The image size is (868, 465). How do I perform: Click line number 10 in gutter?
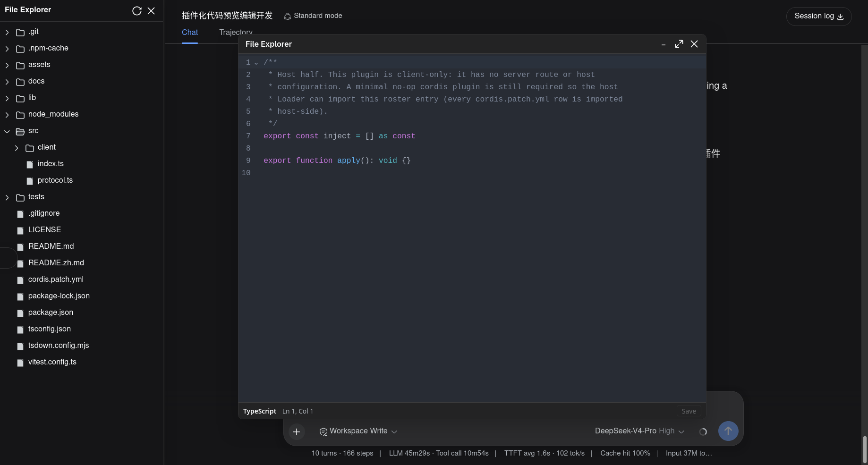[246, 173]
